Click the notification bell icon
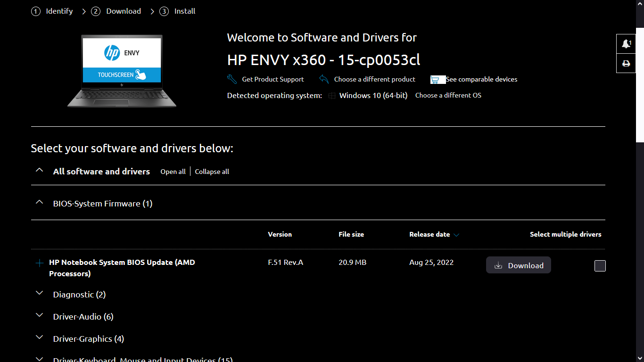 coord(626,43)
